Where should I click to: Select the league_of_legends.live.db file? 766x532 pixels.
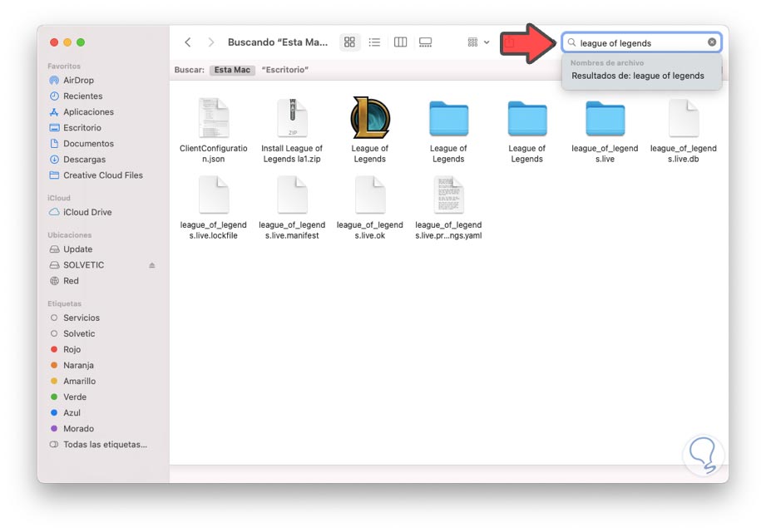tap(684, 118)
